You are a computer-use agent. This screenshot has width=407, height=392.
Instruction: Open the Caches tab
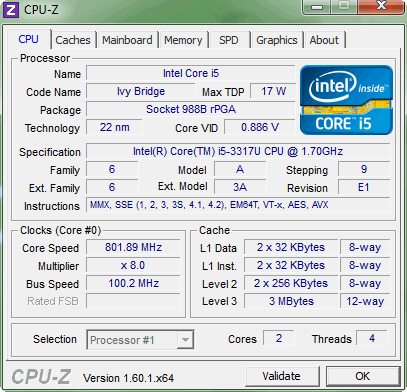tap(73, 40)
